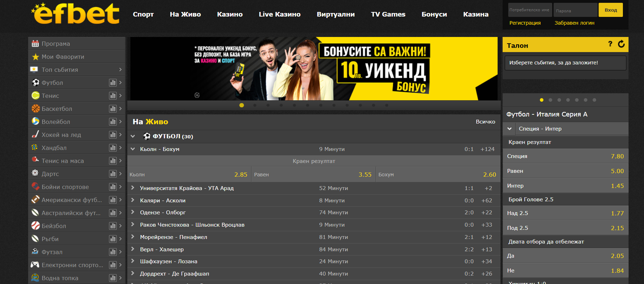Click the Ръгби ball icon
This screenshot has height=284, width=644.
point(35,239)
